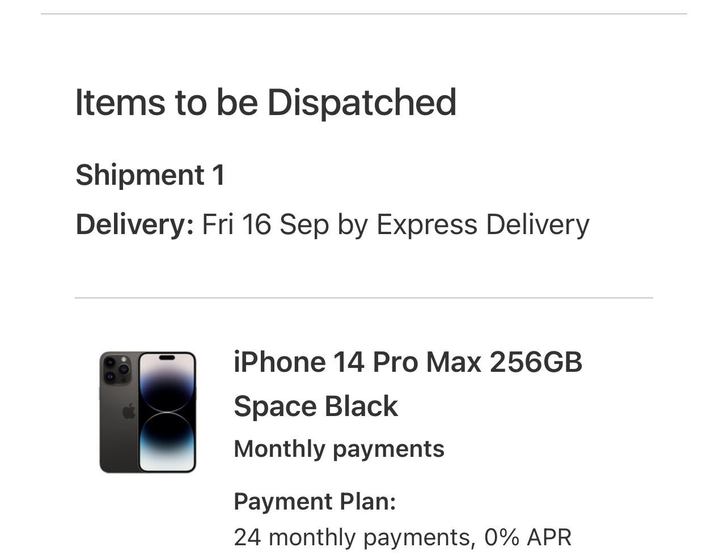
Task: Click the Payment Plan heading
Action: (315, 502)
